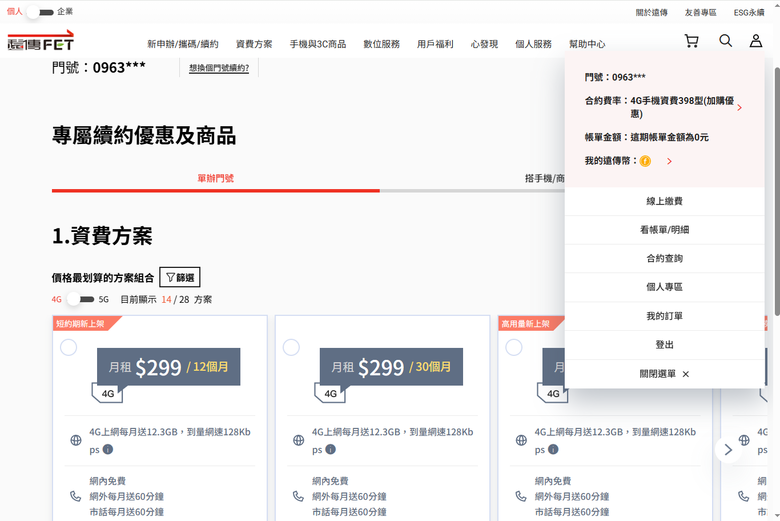Expand 合約費率 details arrow

[x=740, y=107]
